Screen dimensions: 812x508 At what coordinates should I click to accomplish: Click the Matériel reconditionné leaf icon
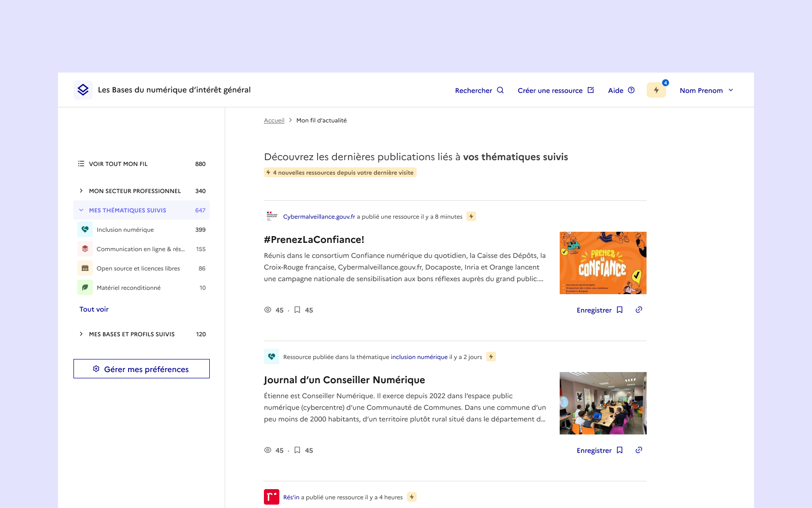85,287
